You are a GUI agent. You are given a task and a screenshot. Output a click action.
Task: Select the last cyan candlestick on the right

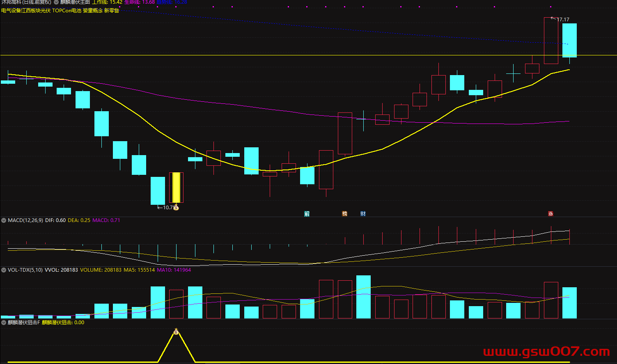pyautogui.click(x=569, y=40)
